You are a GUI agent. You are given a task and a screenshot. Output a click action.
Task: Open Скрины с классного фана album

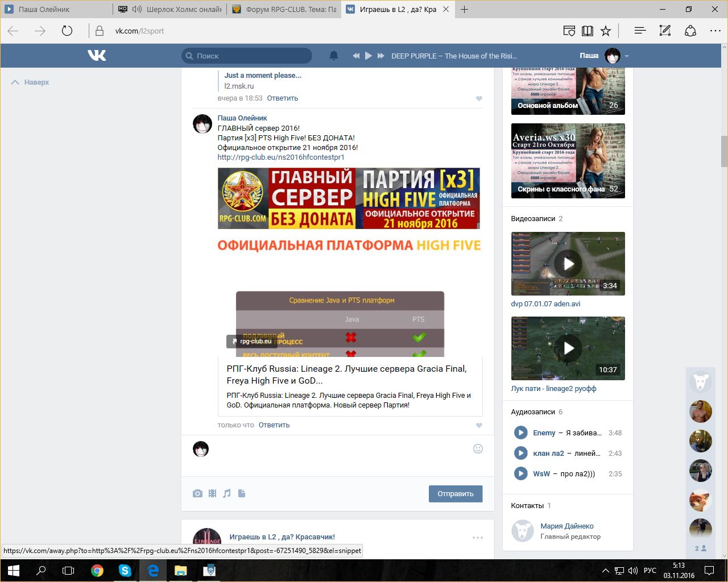[x=568, y=161]
